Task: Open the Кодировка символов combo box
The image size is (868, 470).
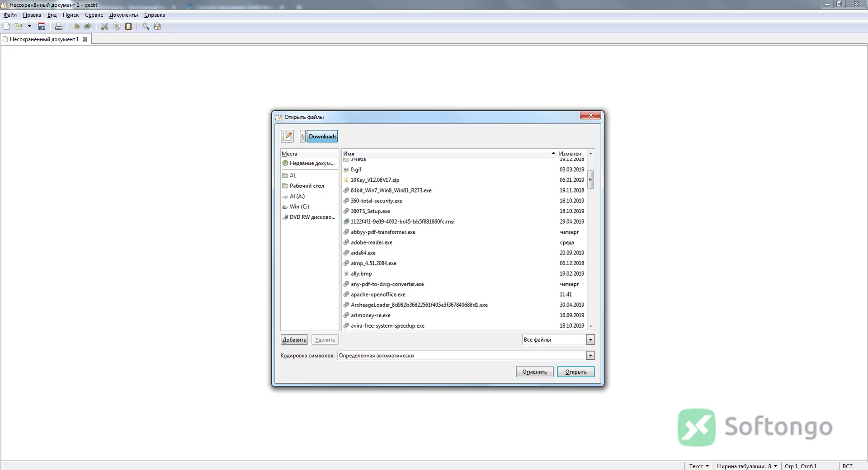Action: point(466,355)
